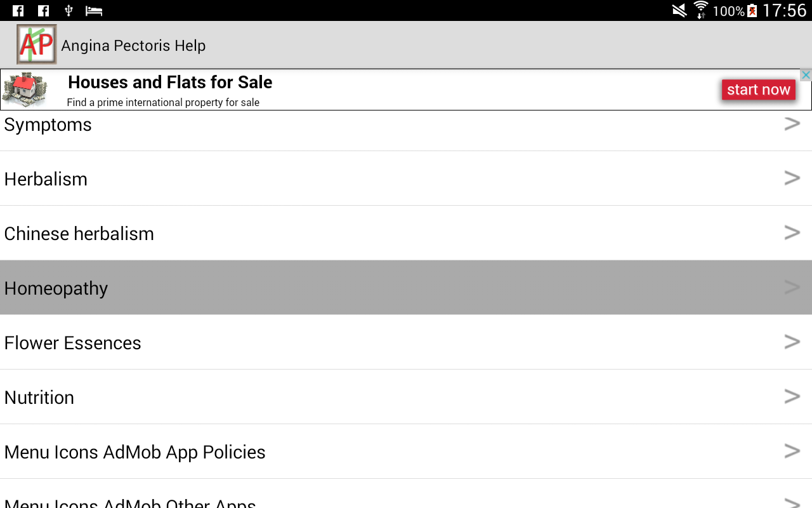The height and width of the screenshot is (508, 812).
Task: Tap the bed icon in status bar
Action: pos(94,11)
